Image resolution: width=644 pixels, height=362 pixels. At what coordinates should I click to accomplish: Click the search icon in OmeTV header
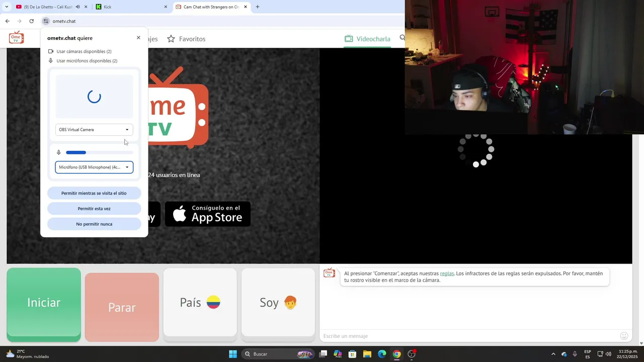(x=402, y=38)
